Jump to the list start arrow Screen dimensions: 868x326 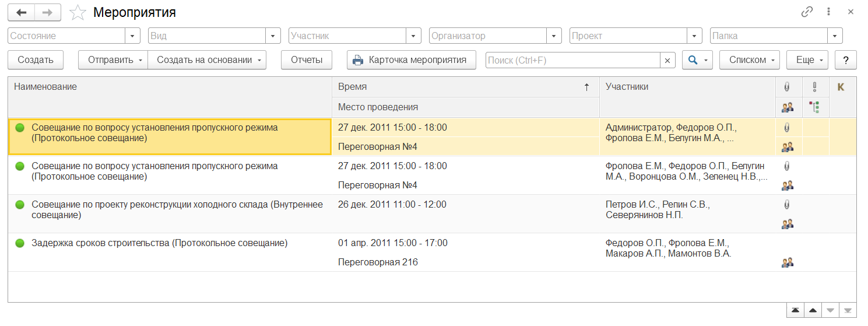[795, 311]
